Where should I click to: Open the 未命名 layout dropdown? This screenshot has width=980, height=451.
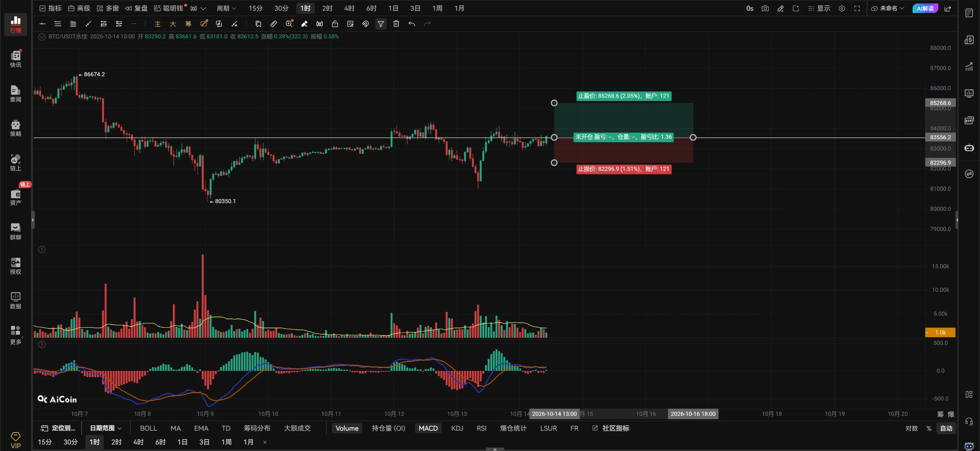coord(887,8)
